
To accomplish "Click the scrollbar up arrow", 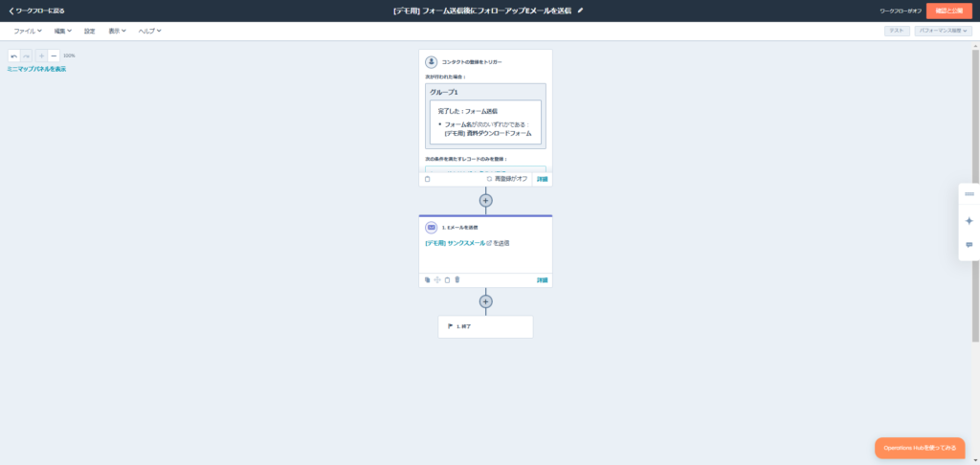I will (975, 46).
